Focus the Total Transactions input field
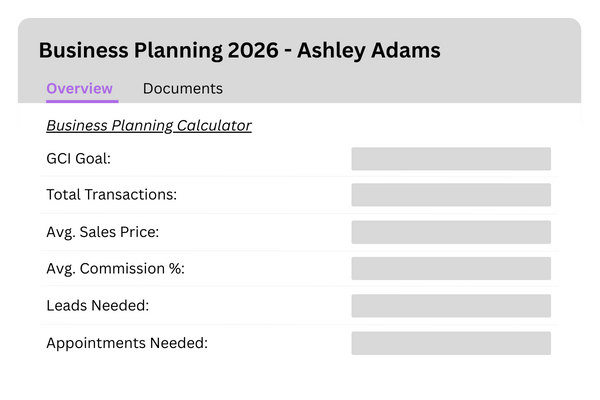 [450, 195]
